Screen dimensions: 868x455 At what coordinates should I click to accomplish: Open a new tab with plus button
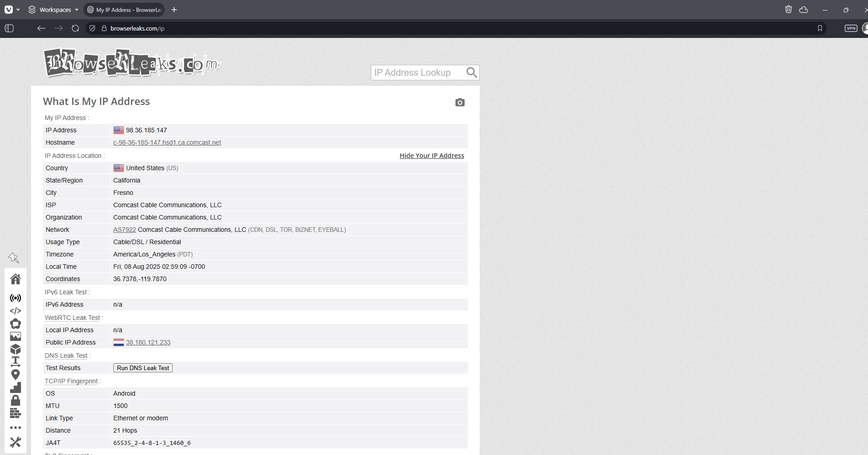[174, 10]
